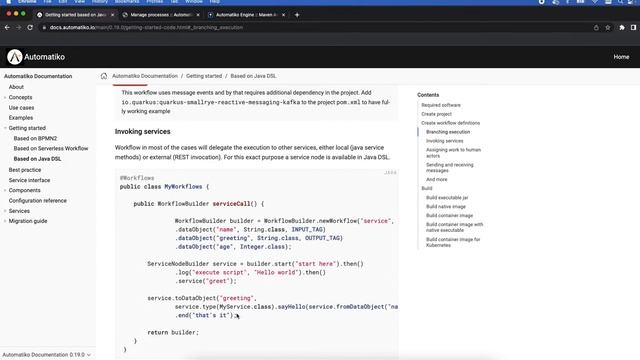640x360 pixels.
Task: Click the browser back arrow
Action: tap(7, 27)
